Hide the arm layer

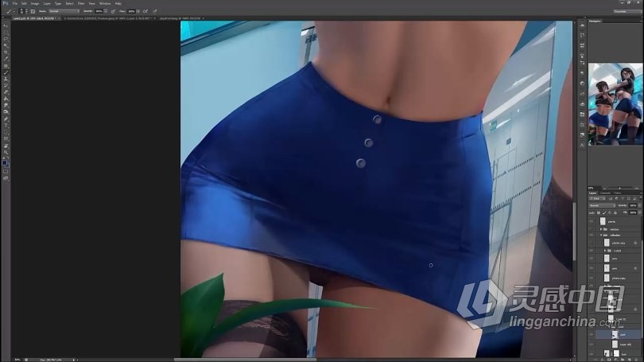tap(591, 259)
